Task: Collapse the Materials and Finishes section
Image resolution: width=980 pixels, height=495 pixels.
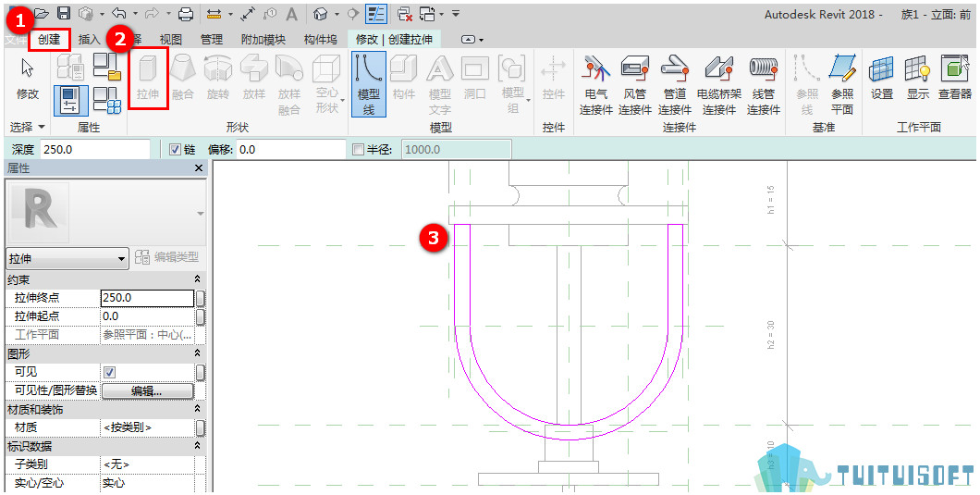Action: (x=198, y=409)
